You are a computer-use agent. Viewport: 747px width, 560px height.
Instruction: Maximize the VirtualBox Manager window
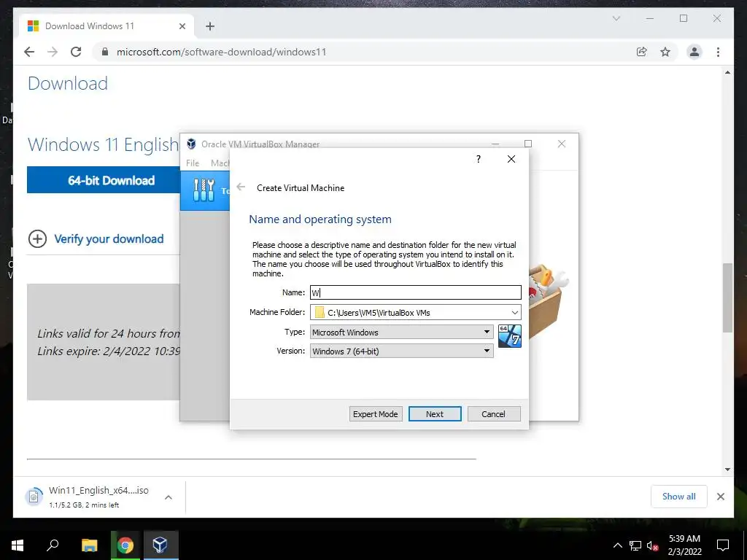click(528, 144)
